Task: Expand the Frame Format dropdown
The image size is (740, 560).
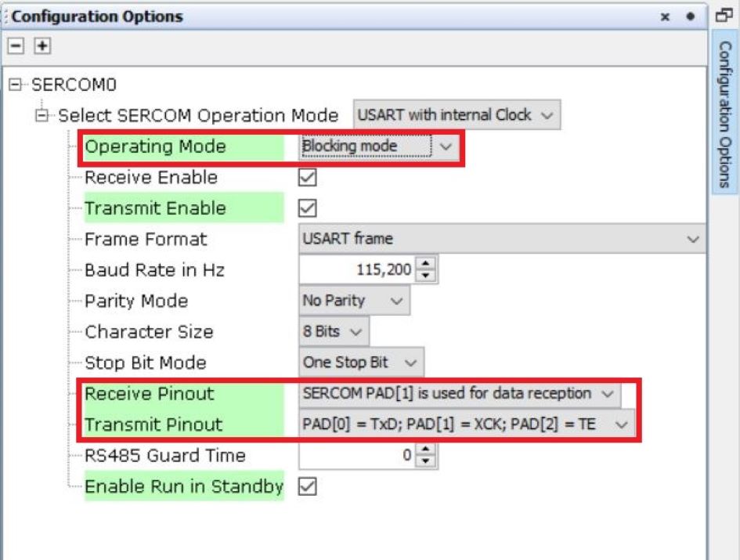Action: tap(501, 239)
